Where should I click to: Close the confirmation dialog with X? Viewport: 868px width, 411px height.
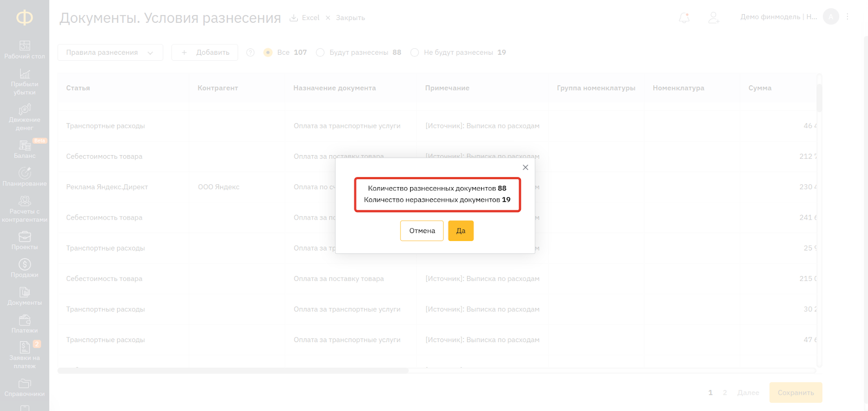point(525,168)
